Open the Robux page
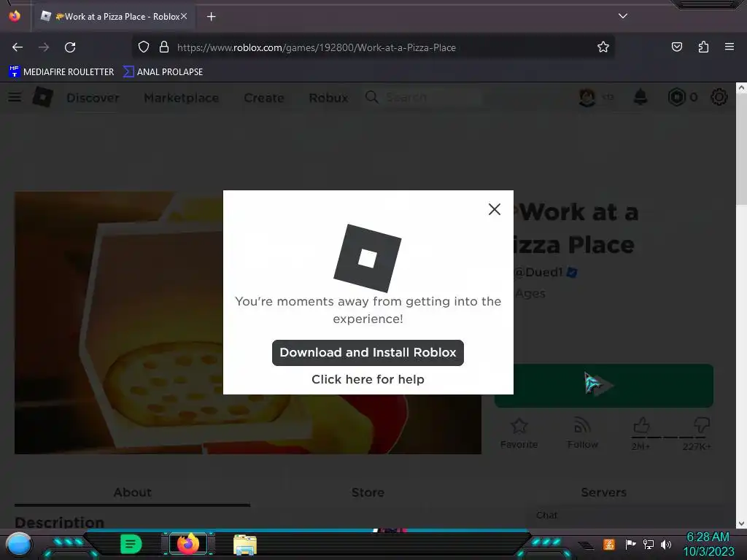The image size is (747, 560). [x=329, y=98]
